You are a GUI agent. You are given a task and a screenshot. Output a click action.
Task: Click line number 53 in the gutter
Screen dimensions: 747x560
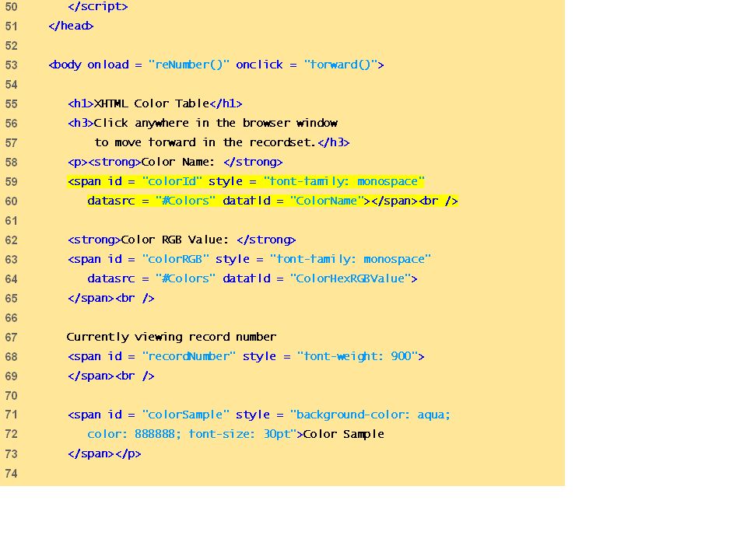pyautogui.click(x=11, y=65)
